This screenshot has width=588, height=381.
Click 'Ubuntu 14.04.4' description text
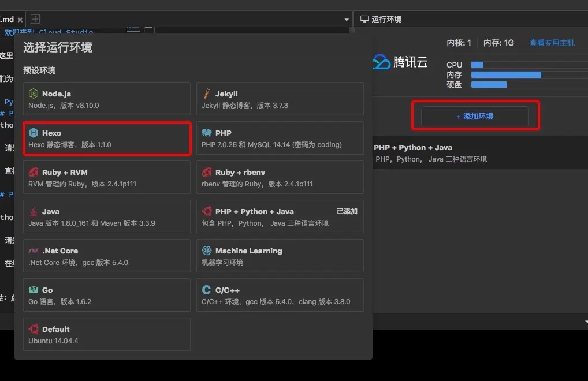pyautogui.click(x=53, y=341)
